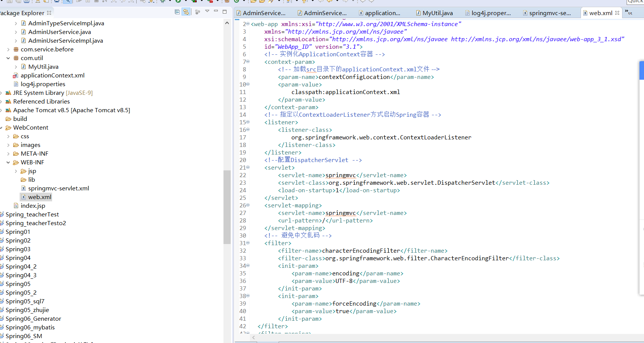Screen dimensions: 644x343
Task: Click the log4j.properties file icon
Action: [16, 84]
